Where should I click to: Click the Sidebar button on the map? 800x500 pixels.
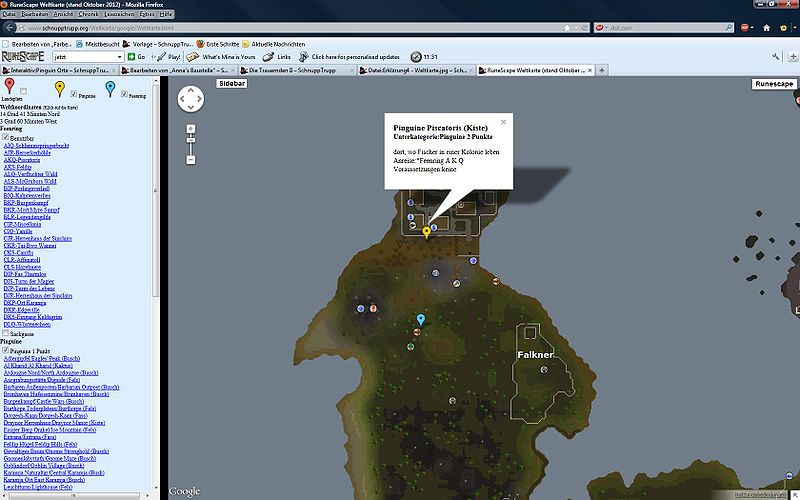tap(231, 86)
